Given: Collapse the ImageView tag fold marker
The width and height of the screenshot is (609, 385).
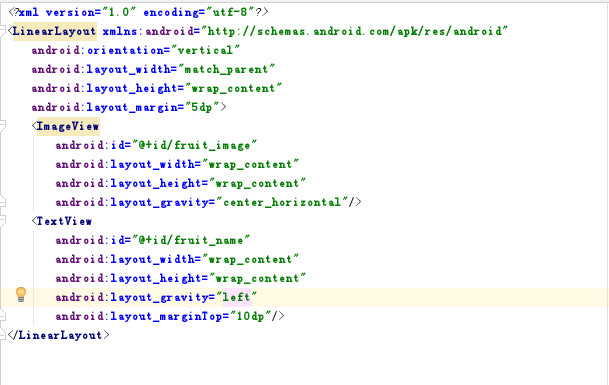Looking at the screenshot, I should pyautogui.click(x=2, y=126).
